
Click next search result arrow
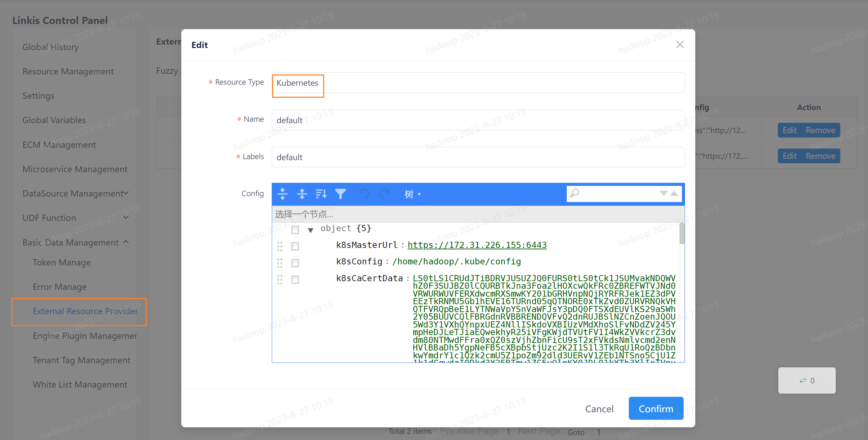[663, 193]
